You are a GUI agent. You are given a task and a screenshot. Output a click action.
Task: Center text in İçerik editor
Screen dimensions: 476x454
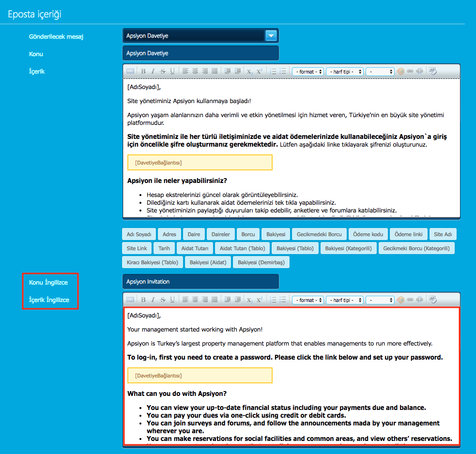[195, 71]
